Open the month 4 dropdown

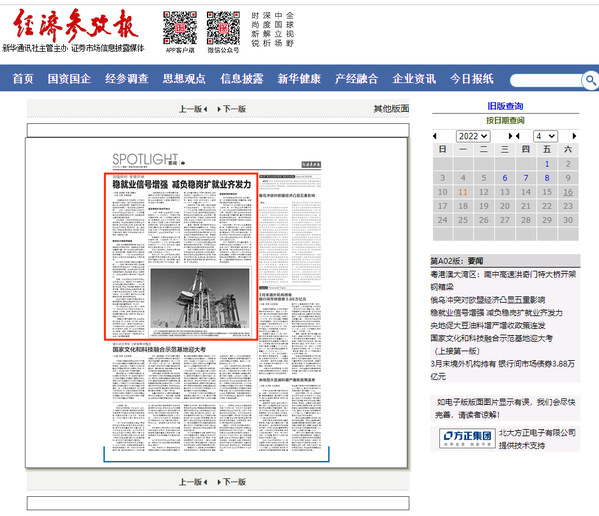546,136
